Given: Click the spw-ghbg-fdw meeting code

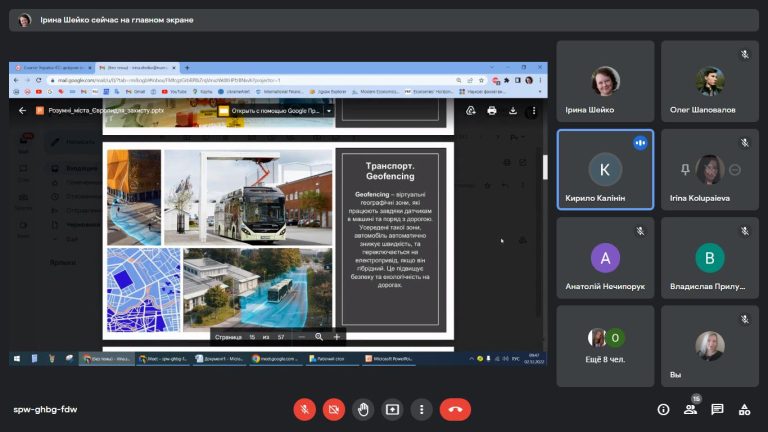Looking at the screenshot, I should (45, 409).
